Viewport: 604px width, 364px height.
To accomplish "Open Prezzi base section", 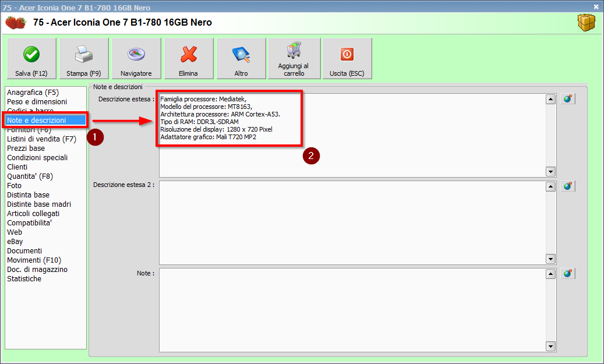I will tap(26, 149).
